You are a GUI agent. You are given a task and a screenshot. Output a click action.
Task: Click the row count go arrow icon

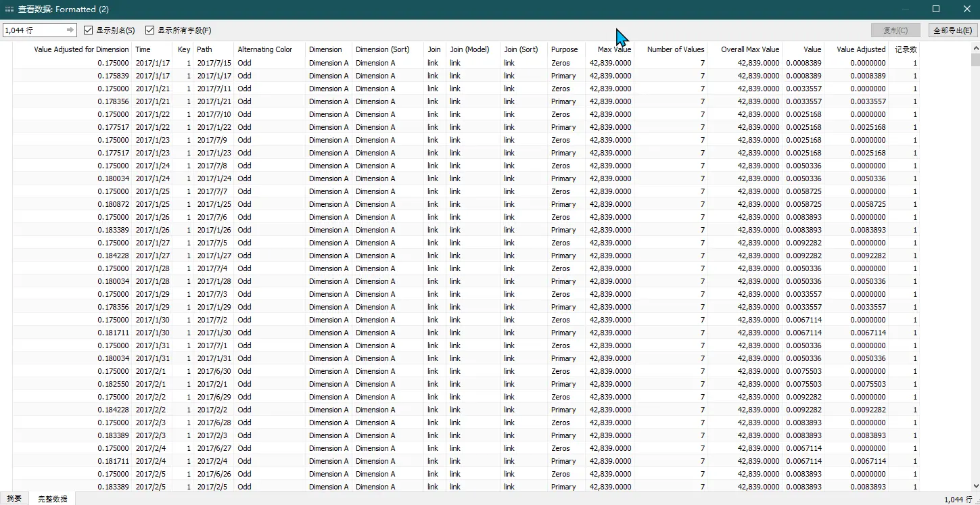pos(70,30)
